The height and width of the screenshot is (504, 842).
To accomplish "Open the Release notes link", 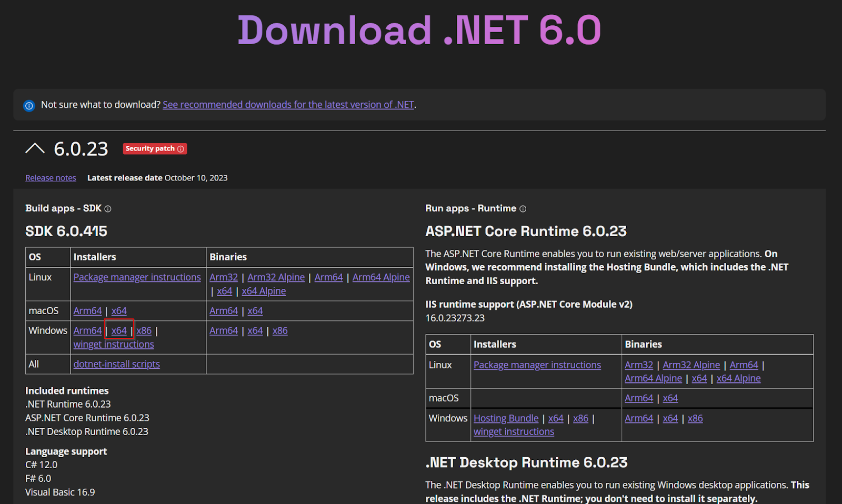I will (51, 178).
